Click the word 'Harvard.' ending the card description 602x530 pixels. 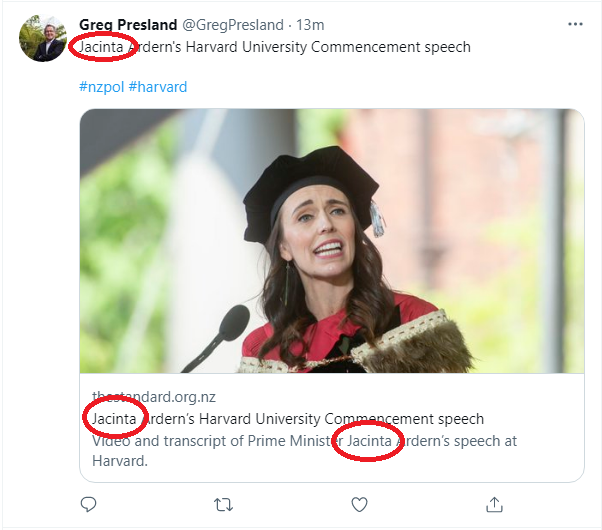click(119, 461)
